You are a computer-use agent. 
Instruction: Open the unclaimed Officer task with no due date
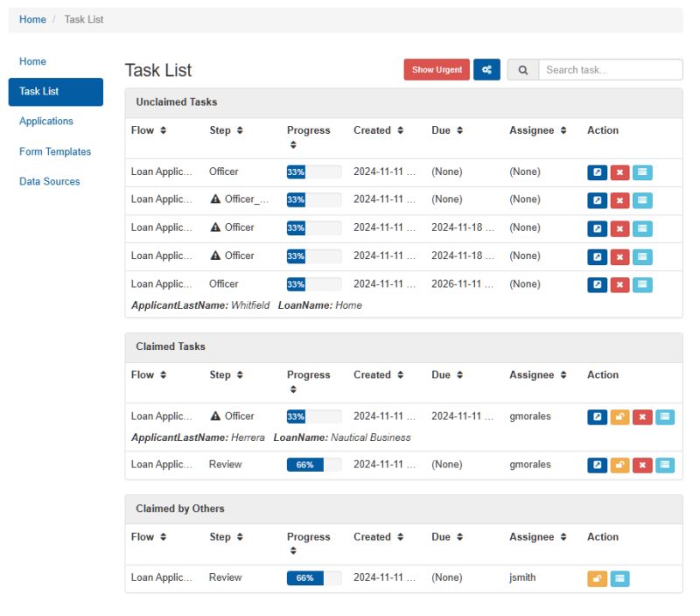[x=597, y=172]
